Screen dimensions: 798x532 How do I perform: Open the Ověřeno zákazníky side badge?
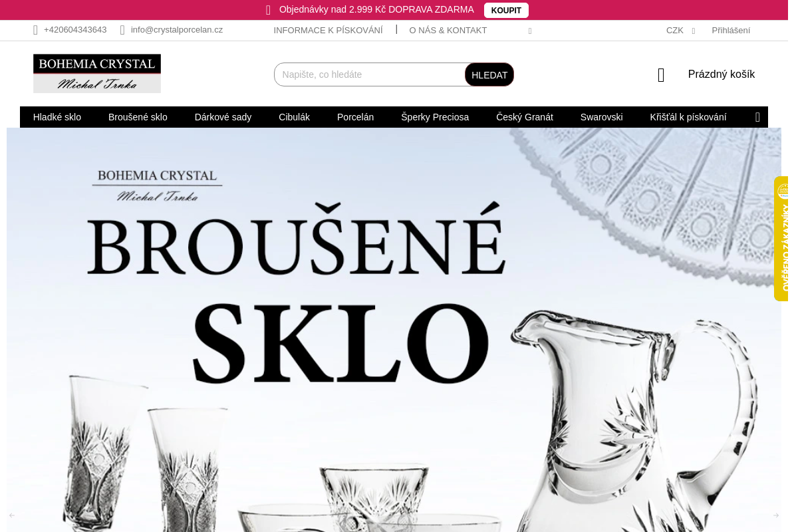781,239
